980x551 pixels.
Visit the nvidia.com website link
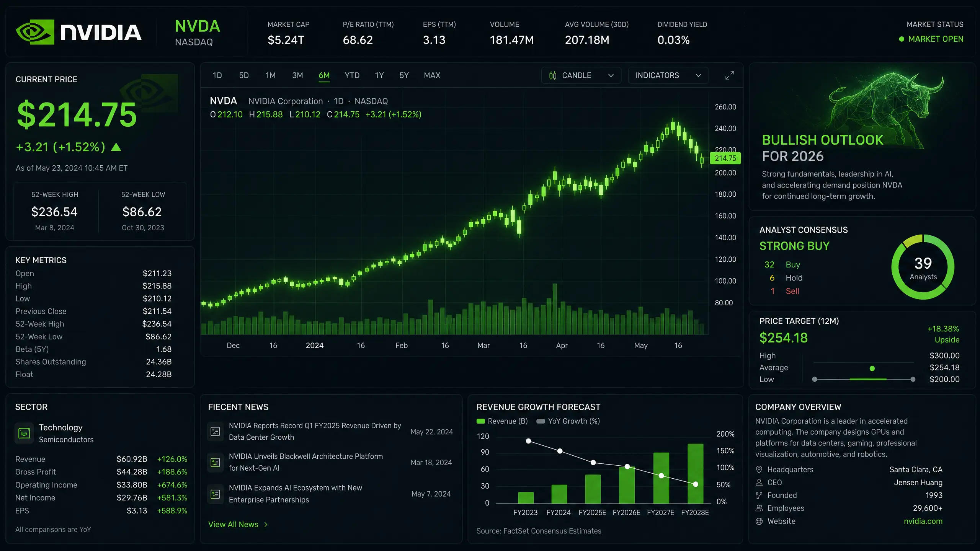923,521
